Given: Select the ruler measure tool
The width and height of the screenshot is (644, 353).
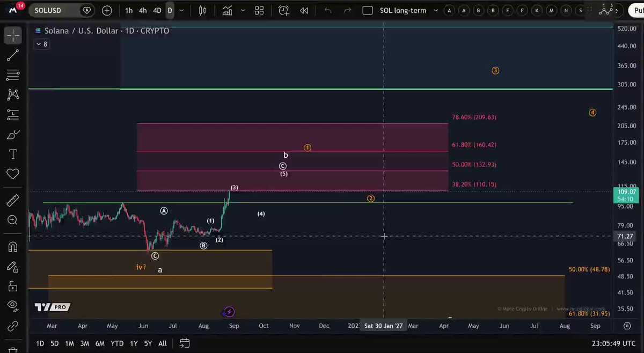Looking at the screenshot, I should (13, 201).
